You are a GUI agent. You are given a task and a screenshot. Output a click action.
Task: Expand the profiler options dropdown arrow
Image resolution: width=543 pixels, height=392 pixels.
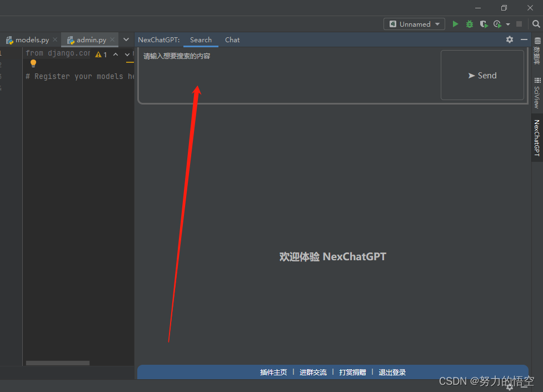pyautogui.click(x=507, y=24)
